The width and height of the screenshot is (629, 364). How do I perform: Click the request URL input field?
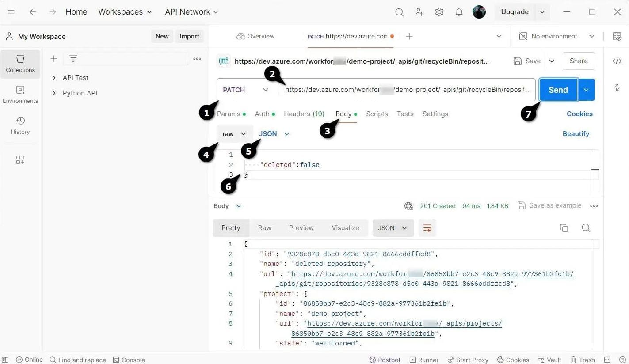click(x=407, y=90)
